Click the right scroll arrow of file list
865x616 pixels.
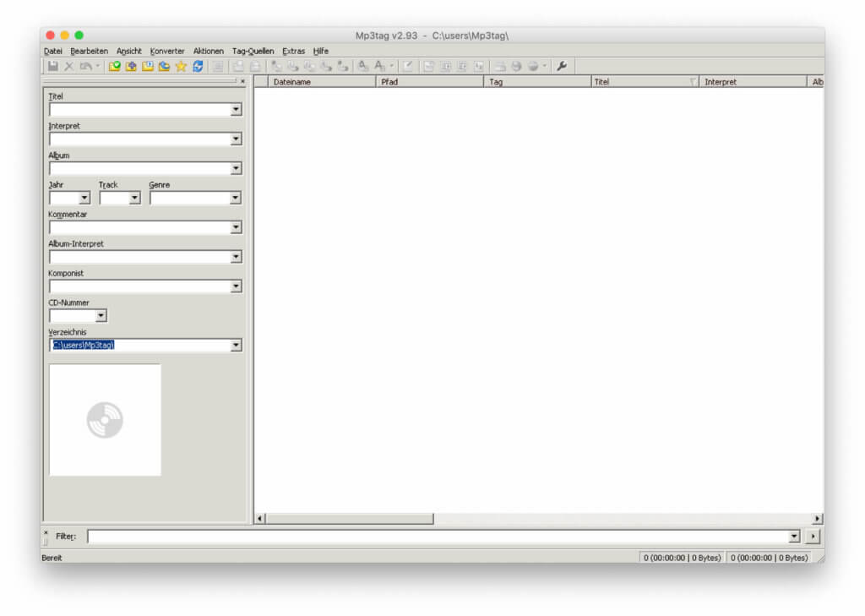pos(818,519)
